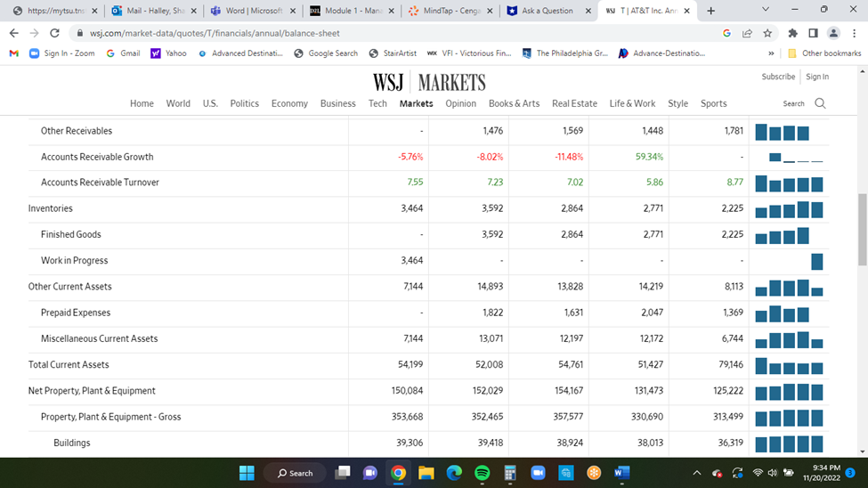Open the Yahoo bookmark
Viewport: 868px width, 488px height.
[x=169, y=53]
